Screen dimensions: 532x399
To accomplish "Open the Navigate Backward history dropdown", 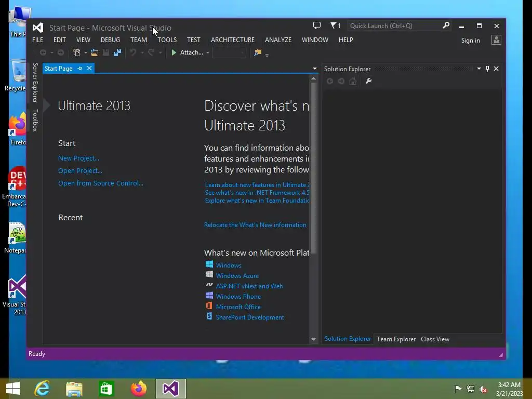I will pyautogui.click(x=52, y=53).
